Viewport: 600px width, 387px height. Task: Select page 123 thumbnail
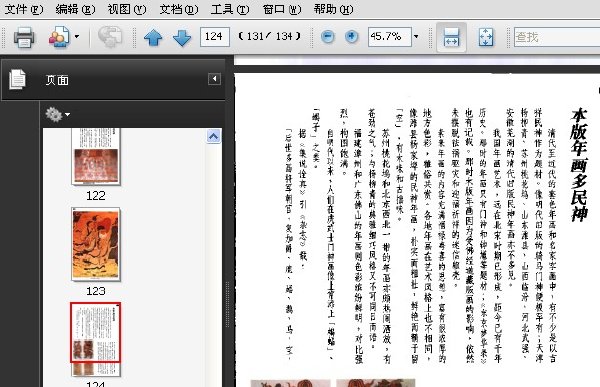[96, 244]
